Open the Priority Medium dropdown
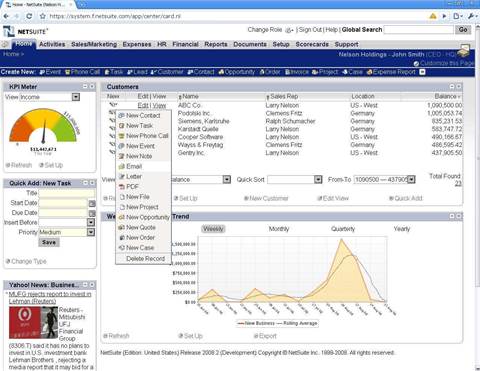480x371 pixels. 91,232
